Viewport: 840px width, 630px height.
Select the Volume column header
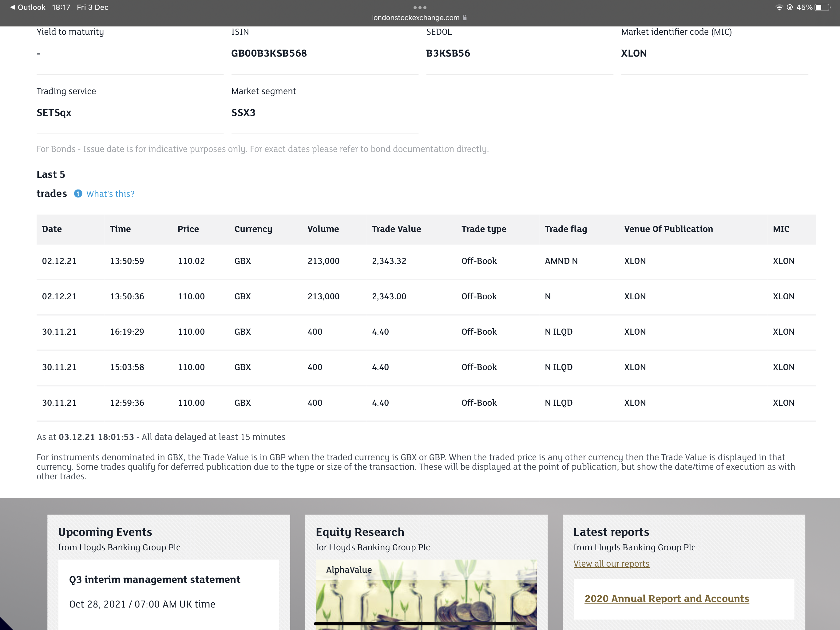click(x=323, y=229)
